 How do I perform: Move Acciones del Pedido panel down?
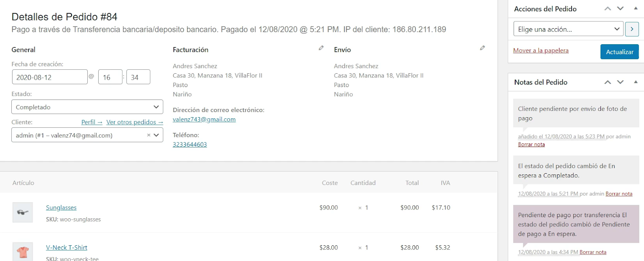[620, 8]
